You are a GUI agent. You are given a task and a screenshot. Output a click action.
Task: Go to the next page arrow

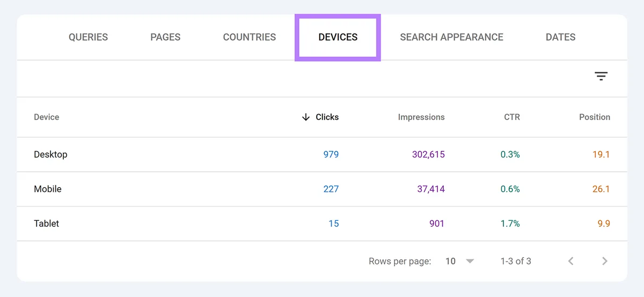(x=605, y=261)
